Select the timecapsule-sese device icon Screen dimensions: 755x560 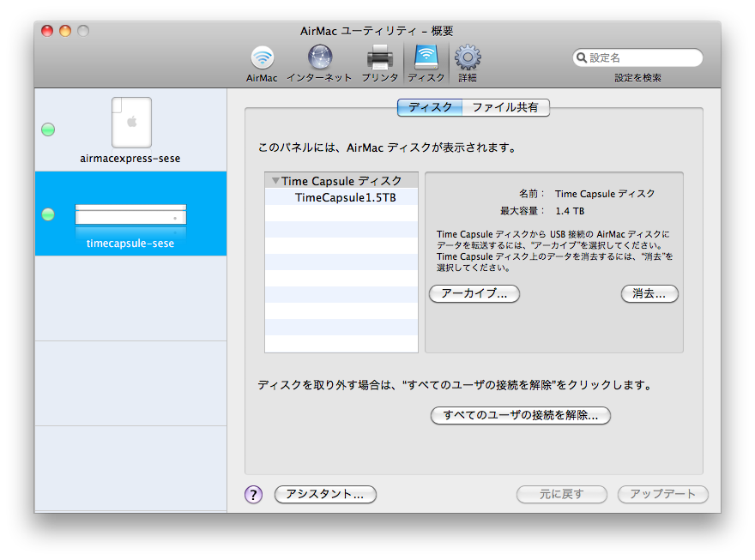[130, 215]
